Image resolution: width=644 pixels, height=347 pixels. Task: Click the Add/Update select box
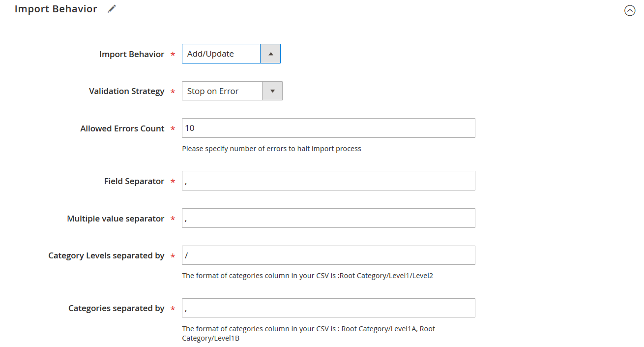coord(221,54)
